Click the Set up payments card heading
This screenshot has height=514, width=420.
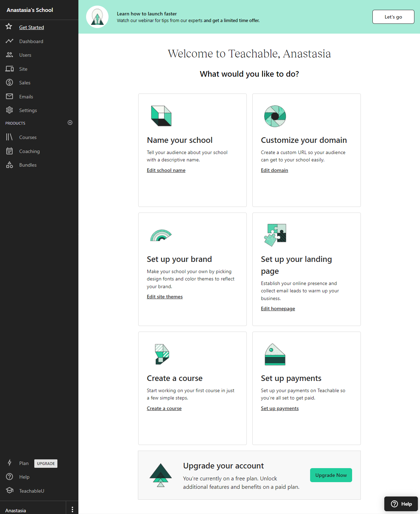click(291, 378)
